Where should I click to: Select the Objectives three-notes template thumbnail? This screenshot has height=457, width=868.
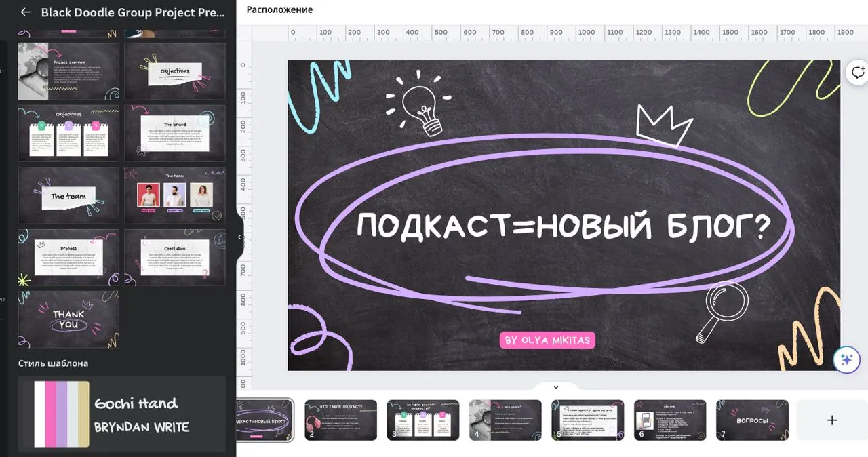68,133
